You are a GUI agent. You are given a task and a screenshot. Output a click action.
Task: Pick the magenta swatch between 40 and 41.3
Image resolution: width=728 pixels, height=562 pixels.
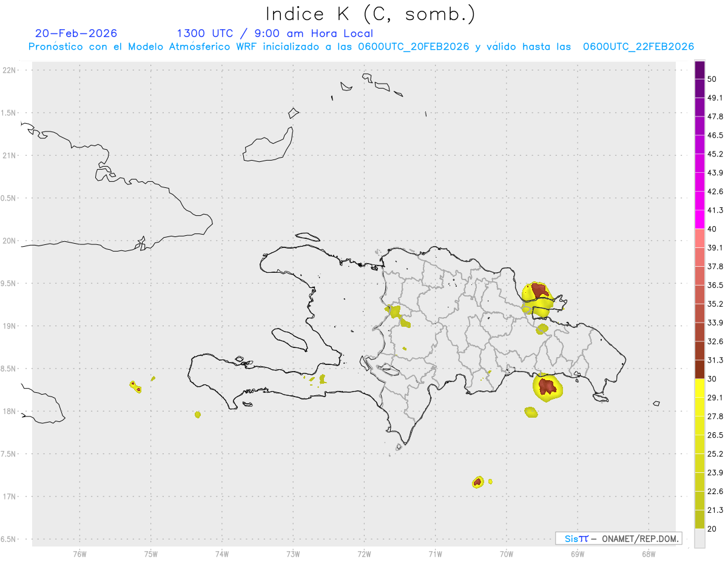click(x=699, y=219)
